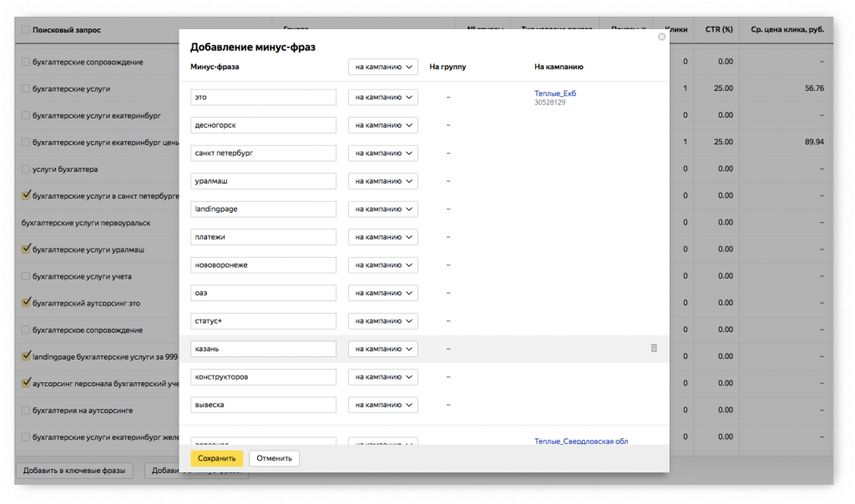Edit the платежи minus-phrase field
This screenshot has width=855, height=504.
[x=263, y=237]
